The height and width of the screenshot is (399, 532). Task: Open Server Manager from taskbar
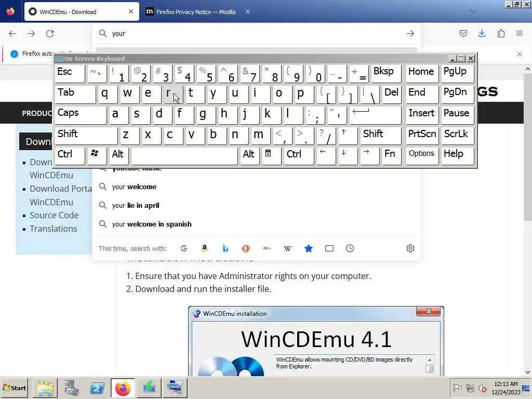[71, 388]
